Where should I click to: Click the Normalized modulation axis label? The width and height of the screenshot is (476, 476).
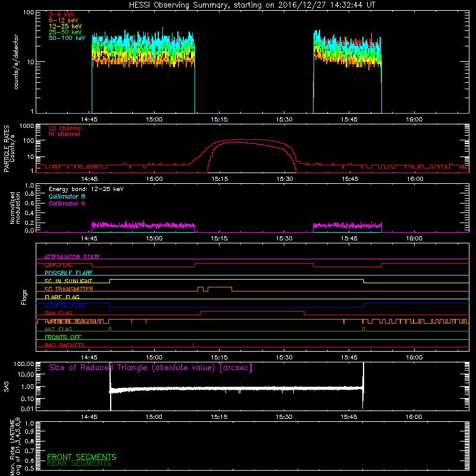15,208
